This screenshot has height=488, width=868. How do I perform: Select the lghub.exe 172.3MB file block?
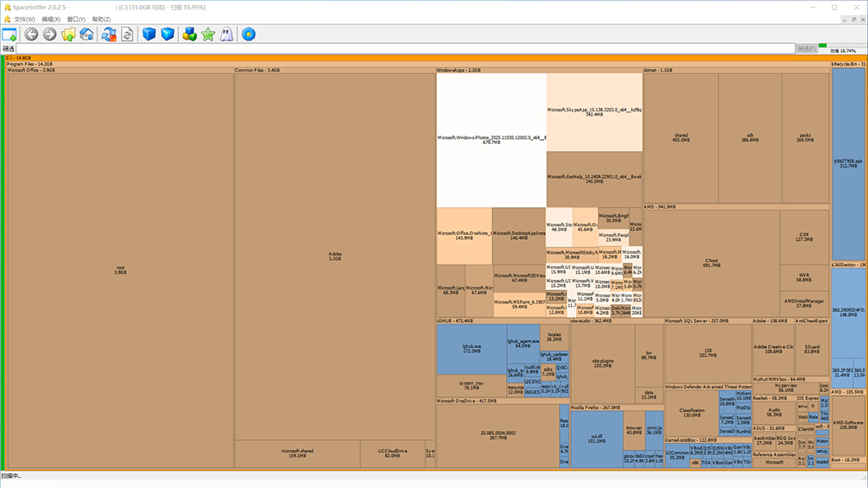472,349
